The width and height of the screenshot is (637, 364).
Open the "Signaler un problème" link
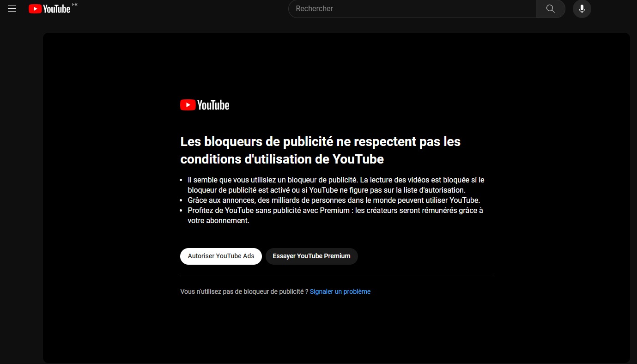click(340, 291)
